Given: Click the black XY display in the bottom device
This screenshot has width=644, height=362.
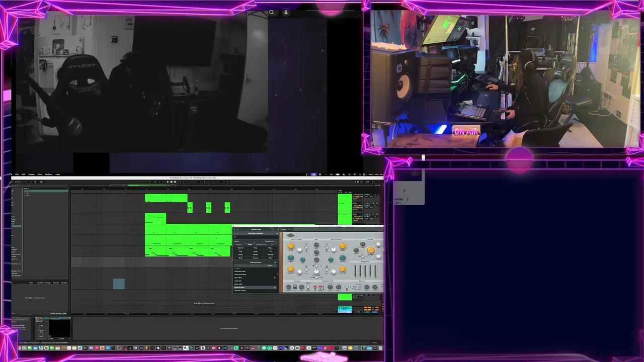Looking at the screenshot, I should click(60, 328).
